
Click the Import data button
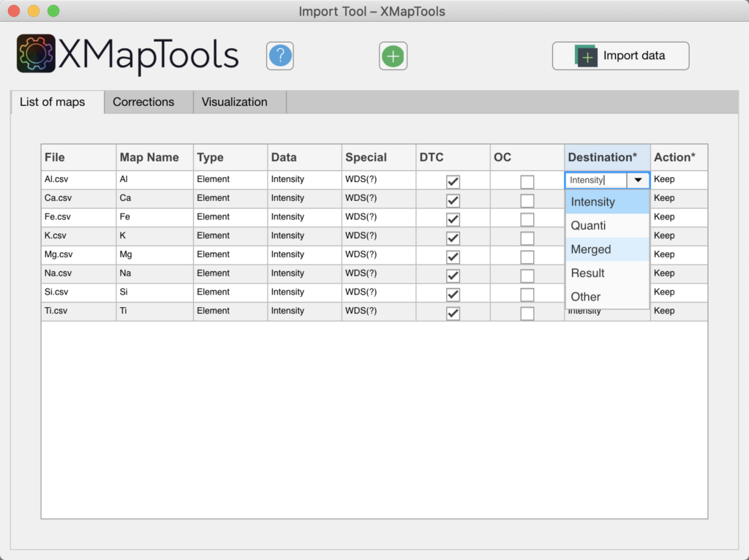click(620, 56)
